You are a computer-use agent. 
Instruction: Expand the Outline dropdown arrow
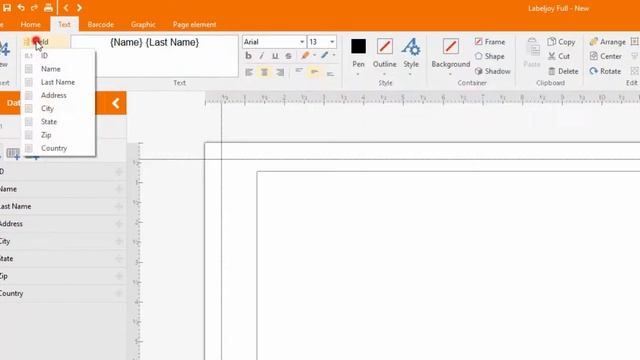click(384, 74)
